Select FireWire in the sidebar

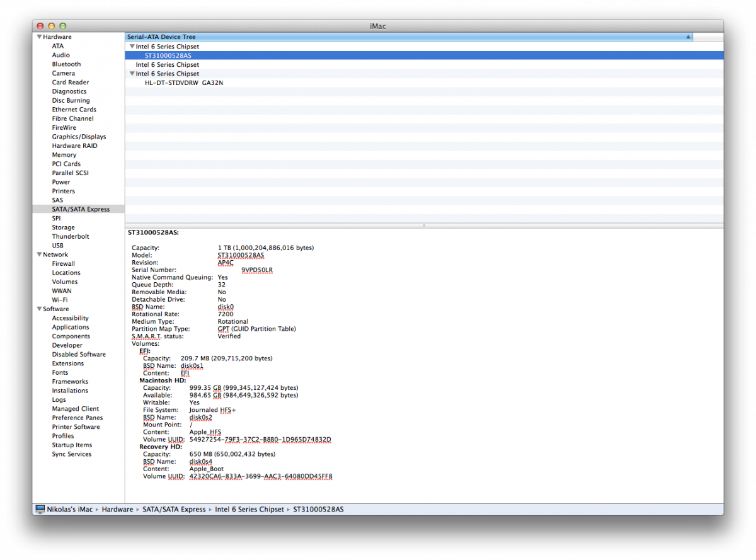pyautogui.click(x=64, y=128)
